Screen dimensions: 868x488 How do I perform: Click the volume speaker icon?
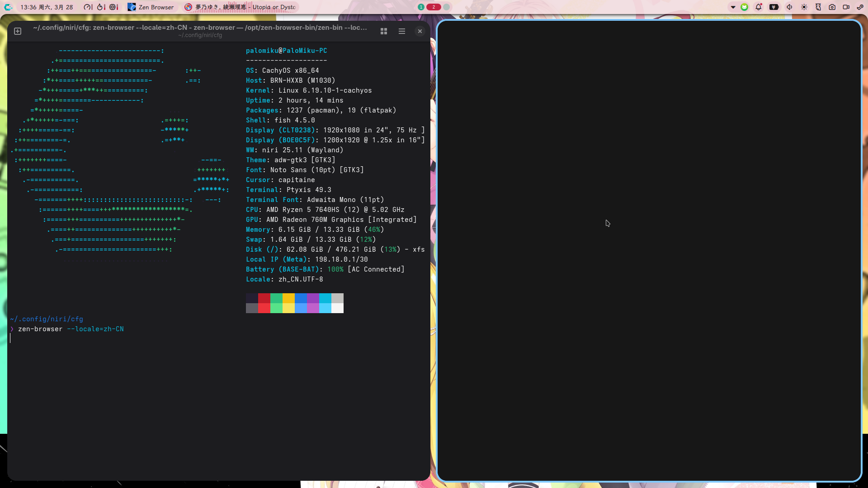tap(789, 7)
